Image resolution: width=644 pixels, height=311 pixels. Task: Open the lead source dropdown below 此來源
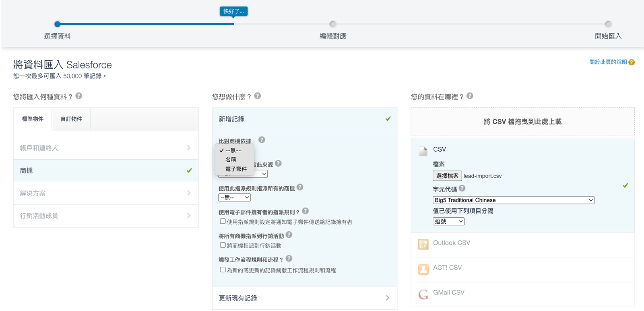(x=243, y=174)
